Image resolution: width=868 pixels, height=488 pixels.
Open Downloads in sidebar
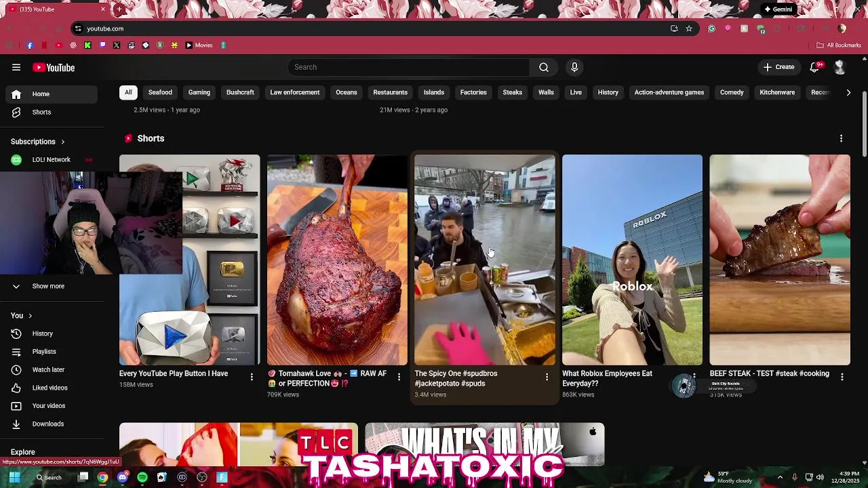pyautogui.click(x=52, y=424)
